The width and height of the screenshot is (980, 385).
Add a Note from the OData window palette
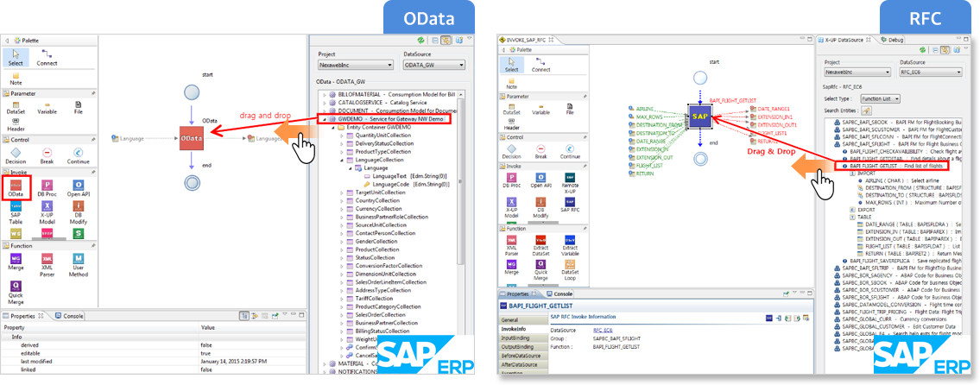tap(16, 79)
